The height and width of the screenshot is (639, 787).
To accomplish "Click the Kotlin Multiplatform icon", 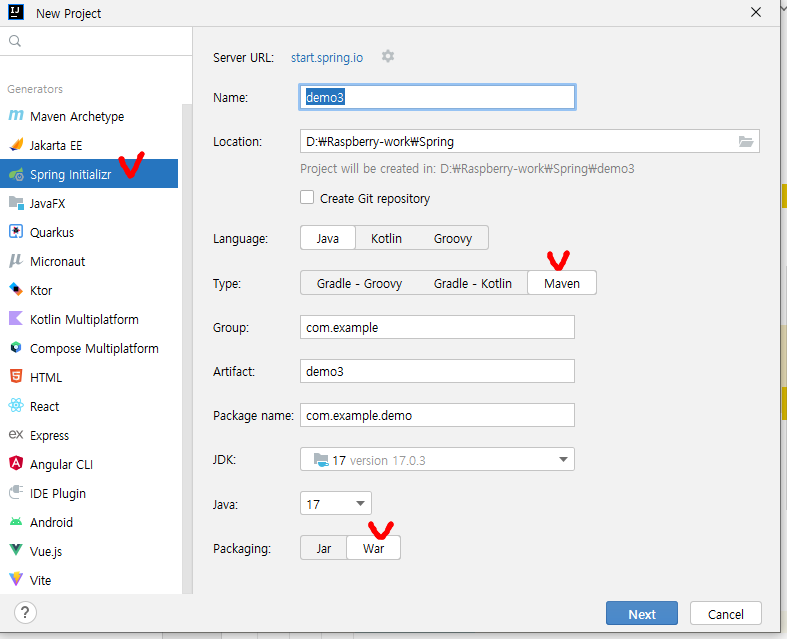I will (x=16, y=318).
